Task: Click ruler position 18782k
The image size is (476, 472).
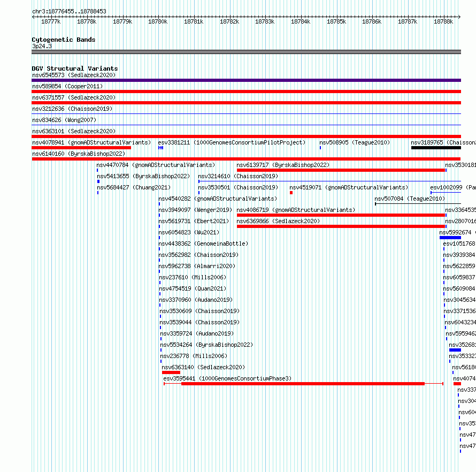Action: (229, 21)
